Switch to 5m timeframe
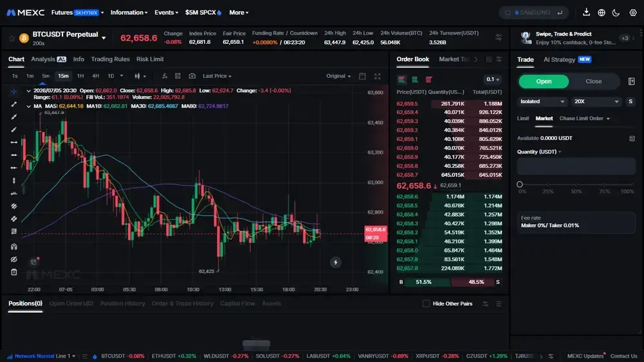644x362 pixels. point(46,76)
